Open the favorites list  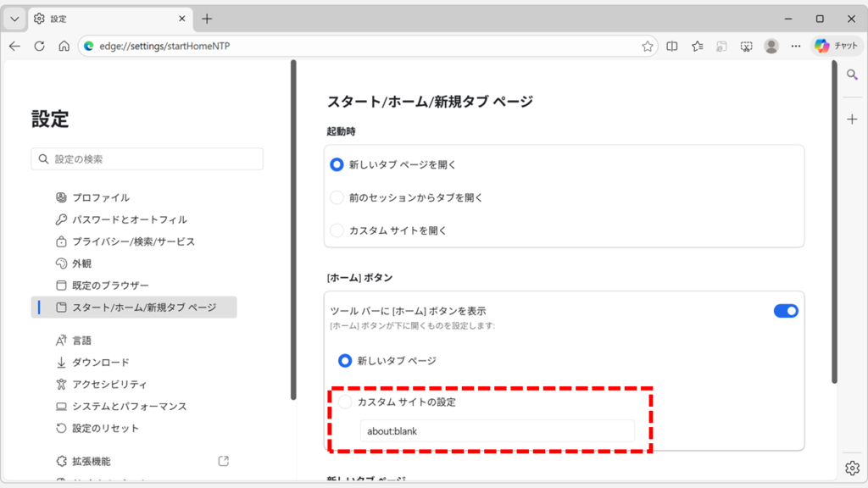[697, 46]
